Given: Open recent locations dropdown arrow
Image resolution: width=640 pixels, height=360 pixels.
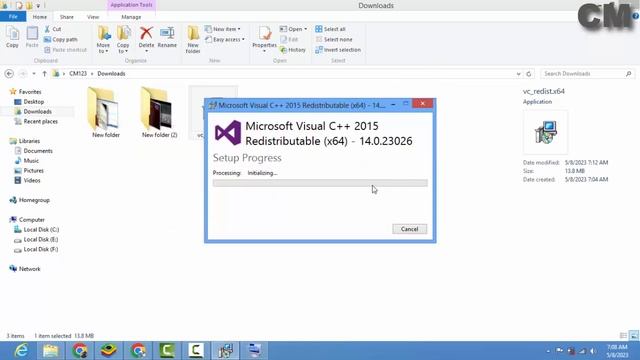Looking at the screenshot, I should click(x=34, y=74).
